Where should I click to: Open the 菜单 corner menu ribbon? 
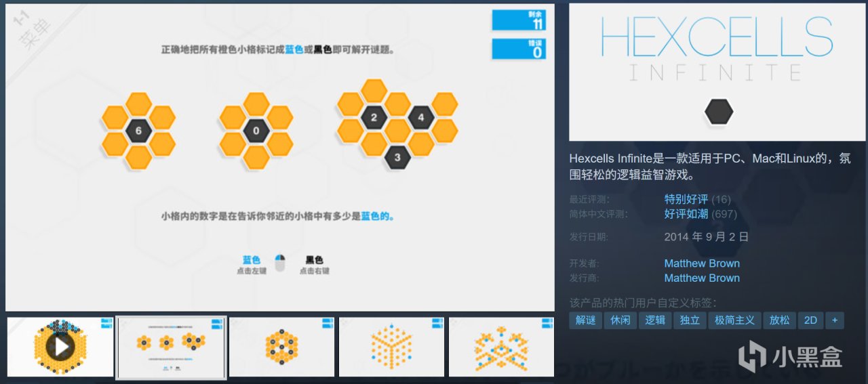(x=34, y=33)
